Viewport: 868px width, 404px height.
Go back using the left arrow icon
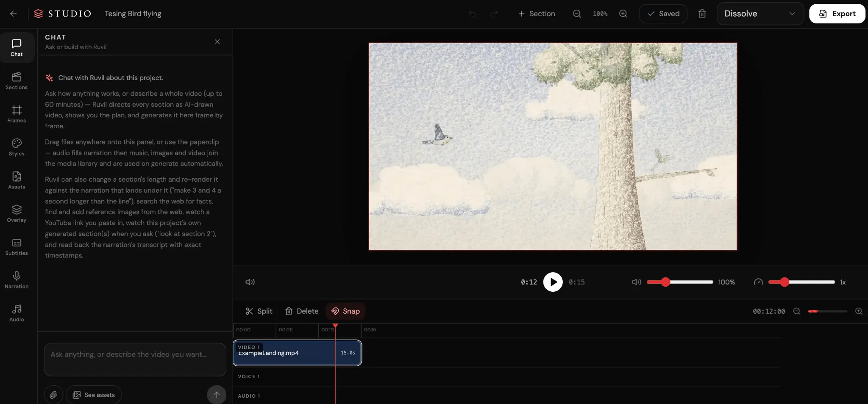tap(13, 14)
